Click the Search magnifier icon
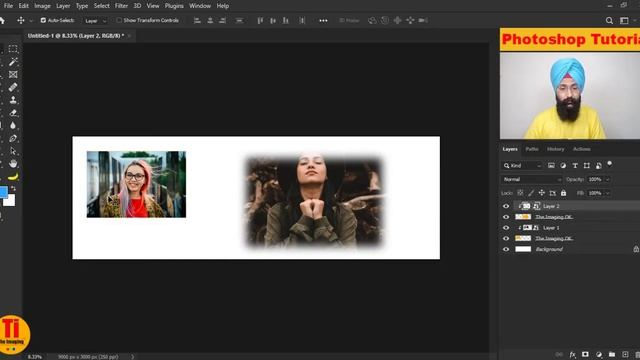Viewport: 640px width, 360px height. pyautogui.click(x=609, y=20)
